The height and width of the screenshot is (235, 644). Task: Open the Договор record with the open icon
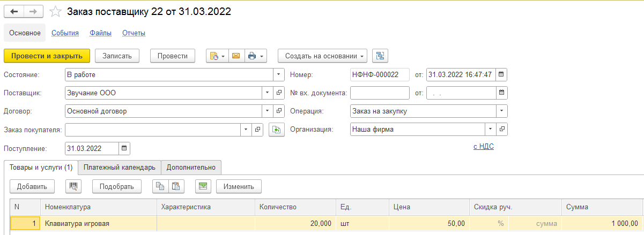tap(279, 111)
